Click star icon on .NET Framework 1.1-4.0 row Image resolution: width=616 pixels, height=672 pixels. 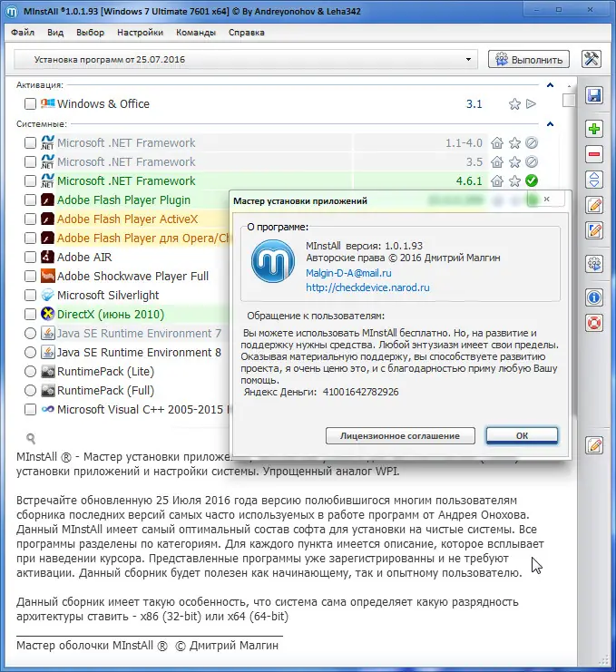click(514, 142)
